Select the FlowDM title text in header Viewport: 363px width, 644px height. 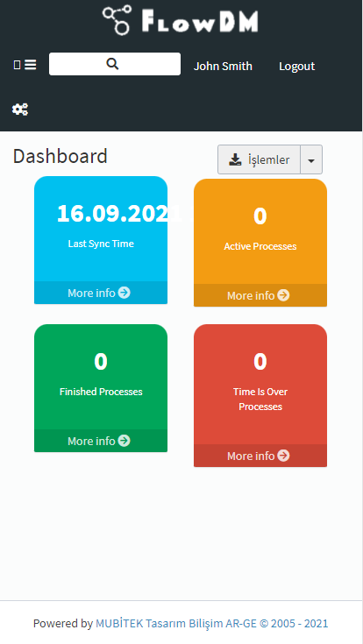point(200,21)
